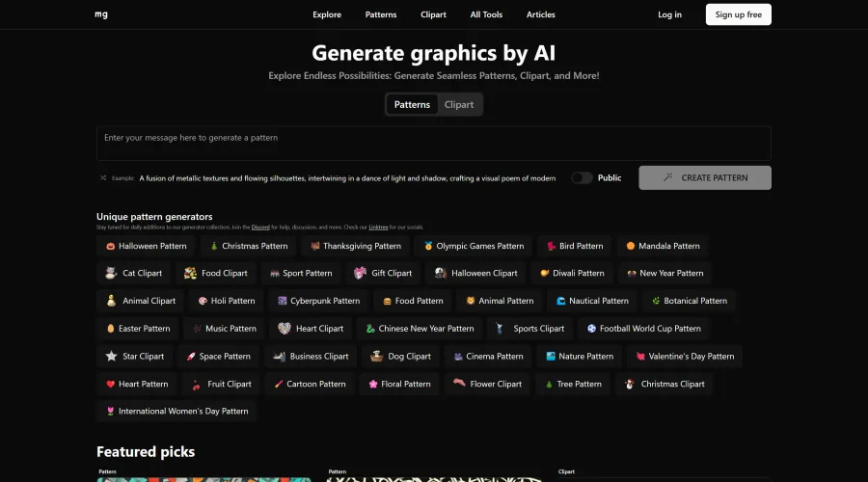The height and width of the screenshot is (482, 868).
Task: Open Halloween Pattern generator
Action: (x=147, y=246)
